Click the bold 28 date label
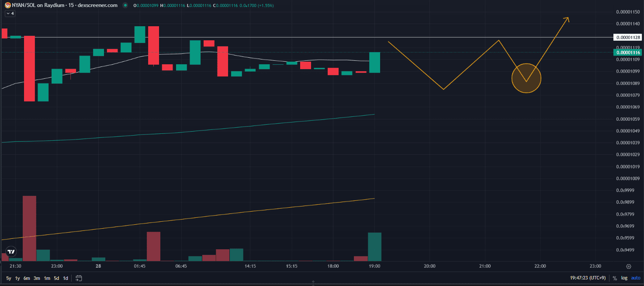 tap(98, 266)
